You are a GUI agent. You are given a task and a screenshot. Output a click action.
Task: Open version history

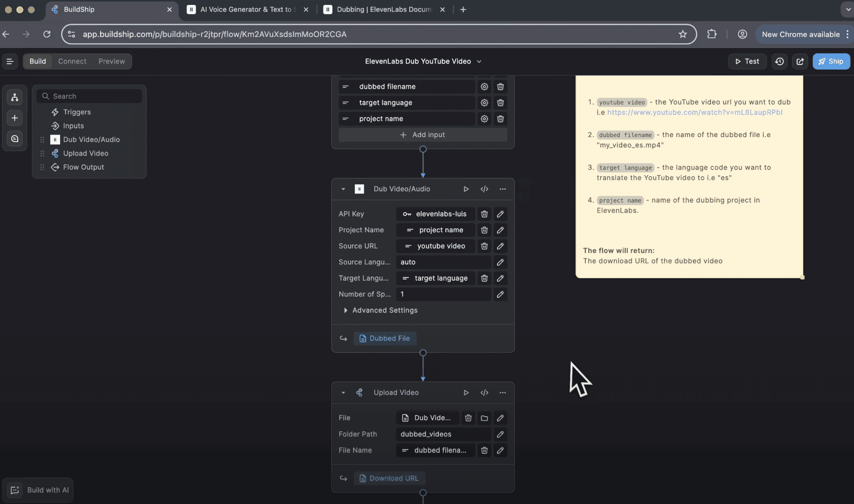coord(780,61)
